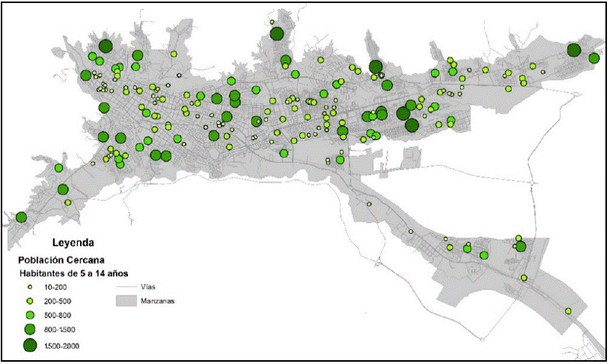Select the 500-800 legend circle symbol
Viewport: 610px width, 364px height.
tap(30, 315)
